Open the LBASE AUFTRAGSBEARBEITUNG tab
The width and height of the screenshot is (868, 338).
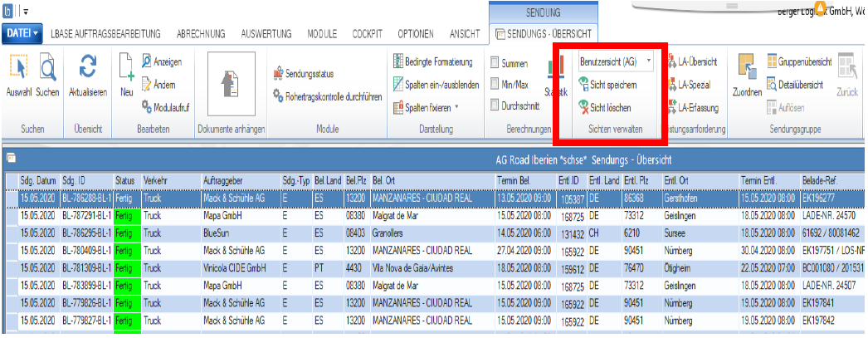point(105,34)
